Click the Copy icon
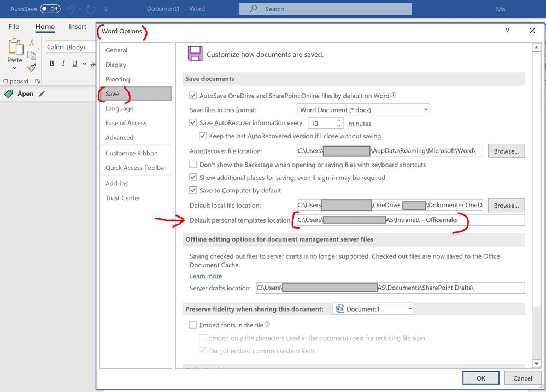546x392 pixels. [32, 55]
